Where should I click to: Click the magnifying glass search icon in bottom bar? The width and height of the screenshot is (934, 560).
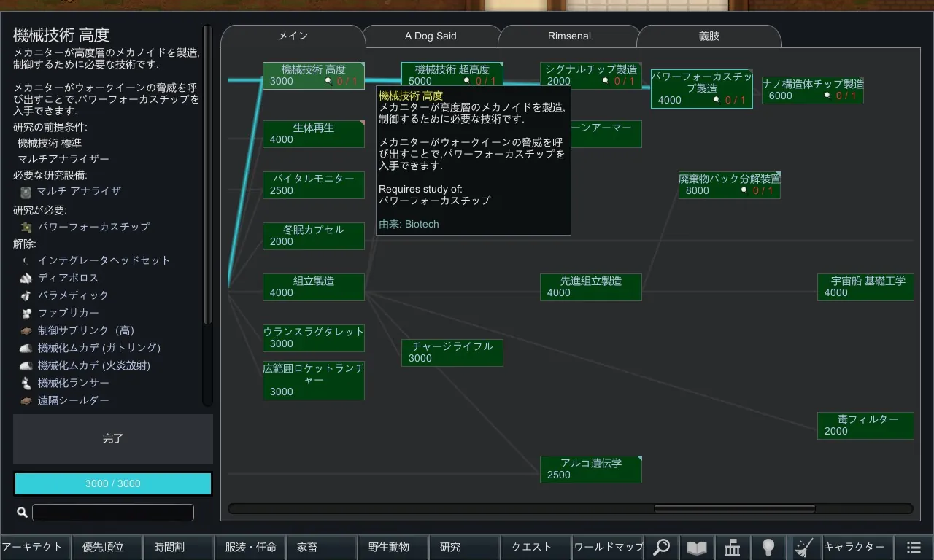[x=661, y=547]
